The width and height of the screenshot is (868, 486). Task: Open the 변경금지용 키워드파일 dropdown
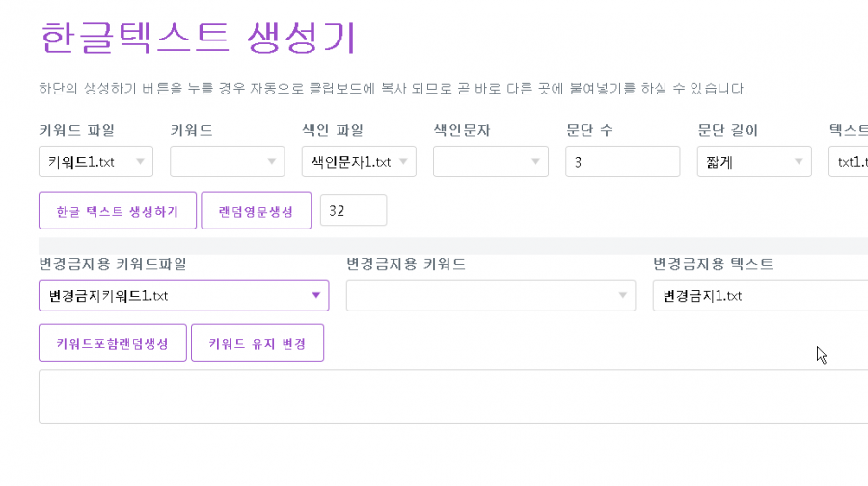(184, 296)
